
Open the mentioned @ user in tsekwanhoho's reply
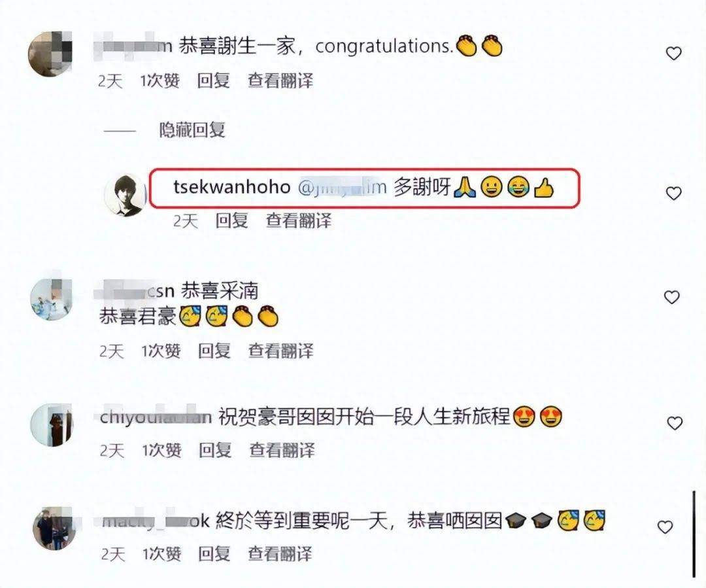(342, 187)
